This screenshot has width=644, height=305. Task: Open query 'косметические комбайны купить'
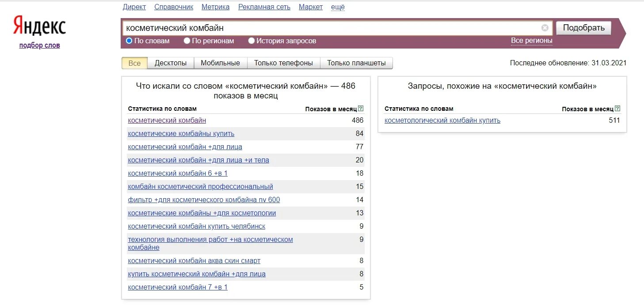coord(181,134)
